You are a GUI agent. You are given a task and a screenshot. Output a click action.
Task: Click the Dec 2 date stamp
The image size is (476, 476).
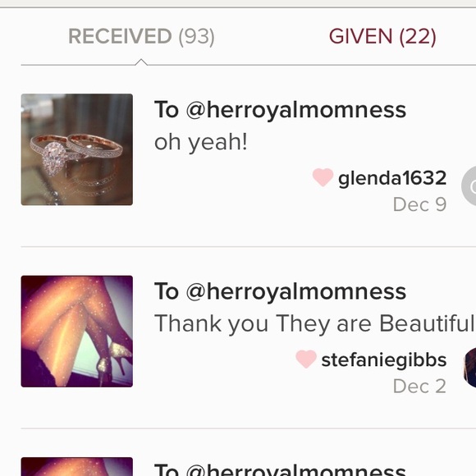(x=419, y=387)
